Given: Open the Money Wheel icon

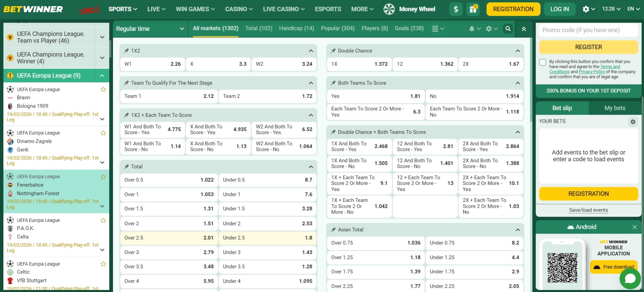Looking at the screenshot, I should 389,9.
